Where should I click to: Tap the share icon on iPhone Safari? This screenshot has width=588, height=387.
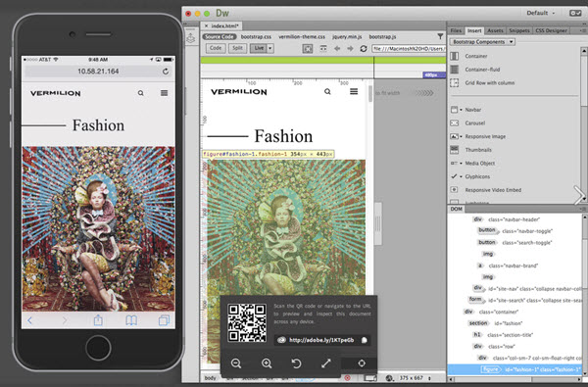98,319
